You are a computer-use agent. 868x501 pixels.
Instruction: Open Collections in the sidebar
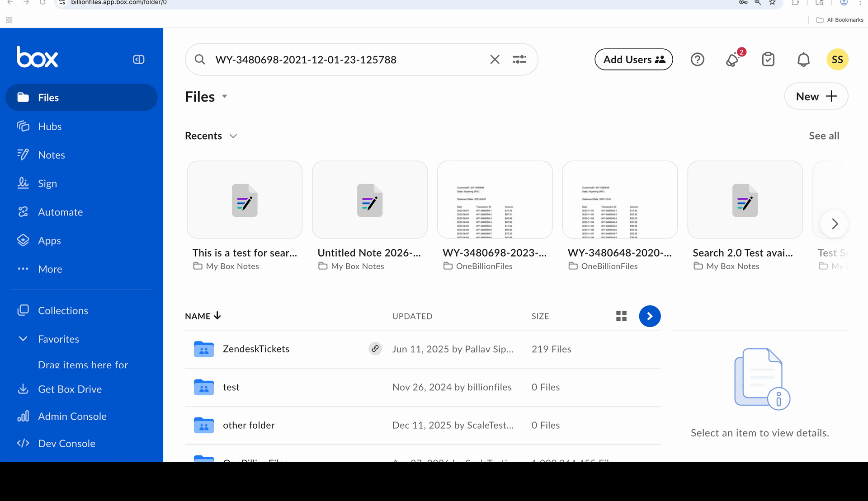click(x=81, y=311)
